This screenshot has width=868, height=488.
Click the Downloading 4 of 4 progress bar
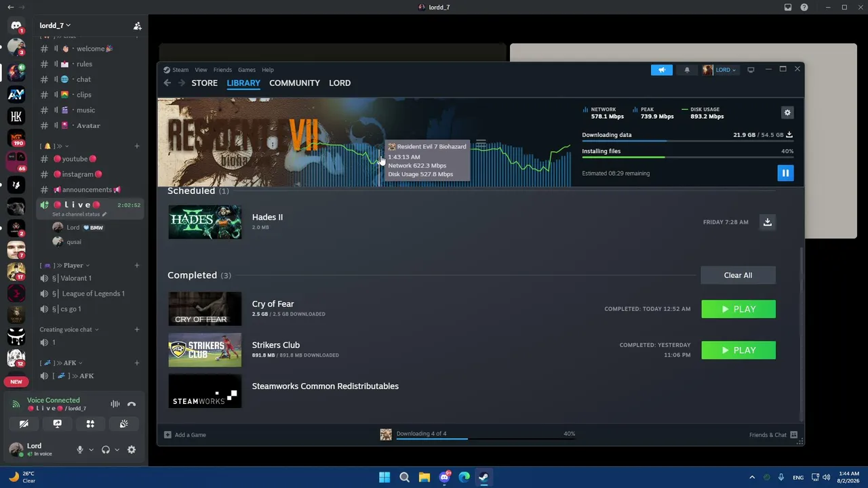(x=486, y=439)
